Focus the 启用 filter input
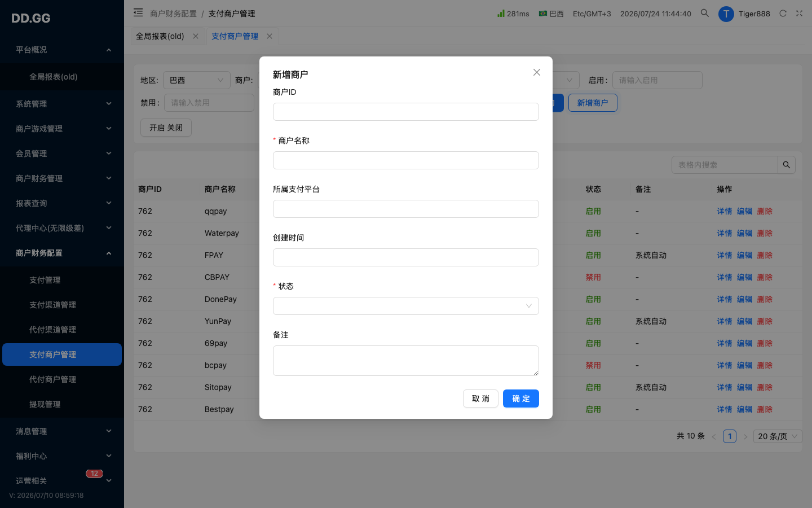 (657, 80)
